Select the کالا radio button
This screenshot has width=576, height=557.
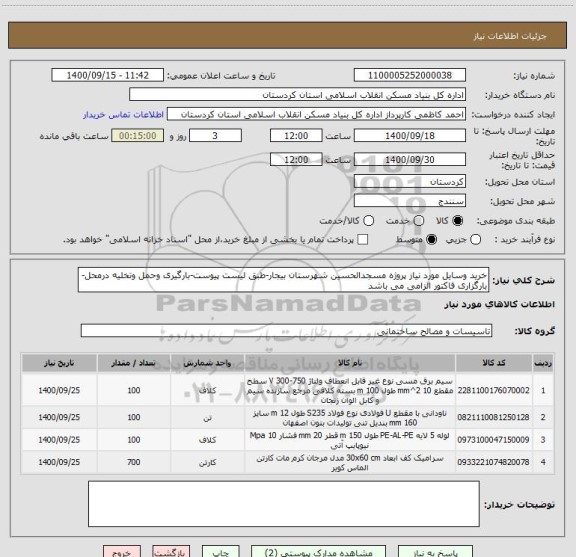pos(458,221)
